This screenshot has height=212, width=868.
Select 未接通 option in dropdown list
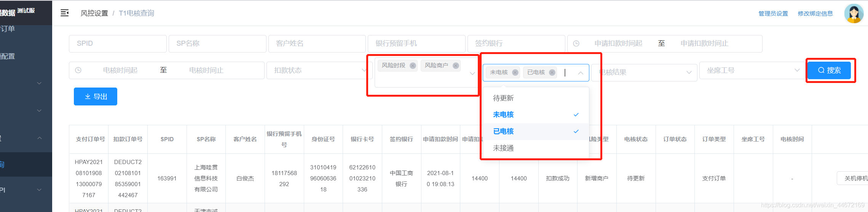pos(536,148)
